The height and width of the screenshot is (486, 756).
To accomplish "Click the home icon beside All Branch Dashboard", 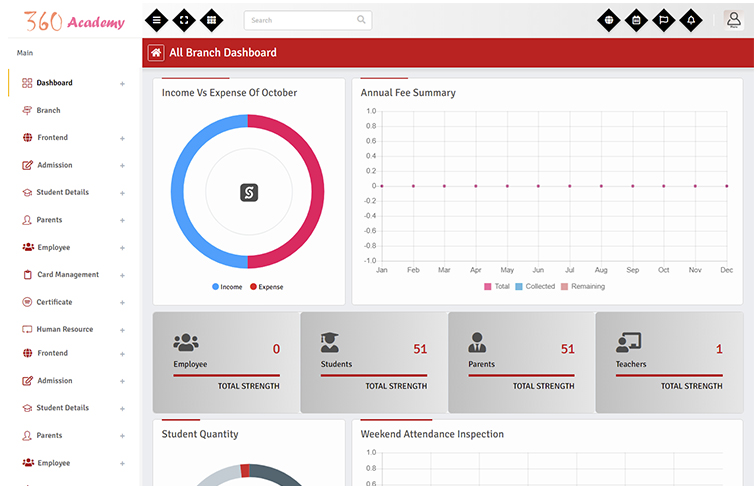I will tap(156, 53).
